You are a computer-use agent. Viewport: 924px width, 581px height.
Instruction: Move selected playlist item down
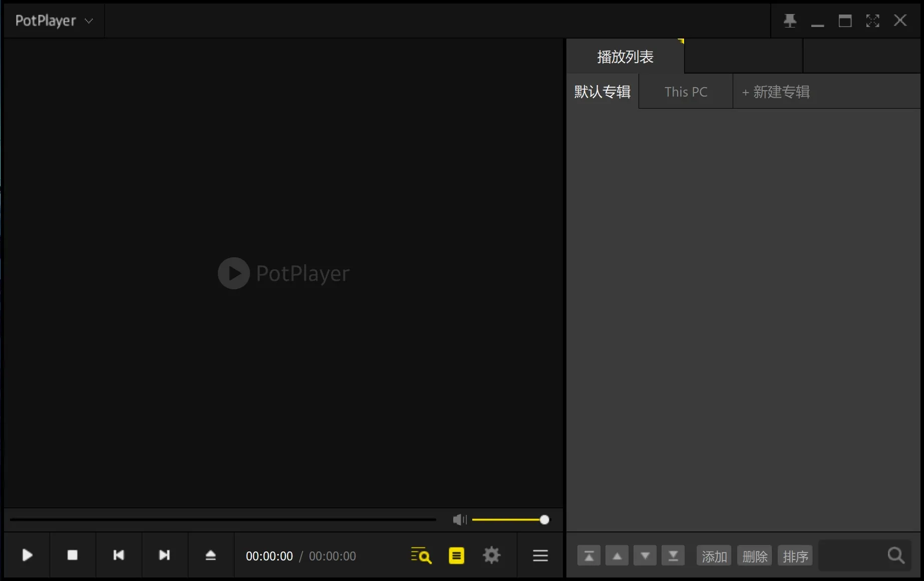(x=645, y=555)
